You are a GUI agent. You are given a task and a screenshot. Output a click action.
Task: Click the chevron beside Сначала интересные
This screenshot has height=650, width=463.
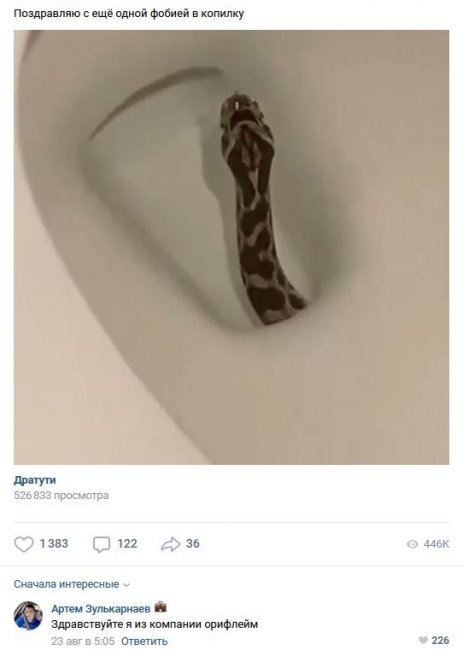click(127, 585)
